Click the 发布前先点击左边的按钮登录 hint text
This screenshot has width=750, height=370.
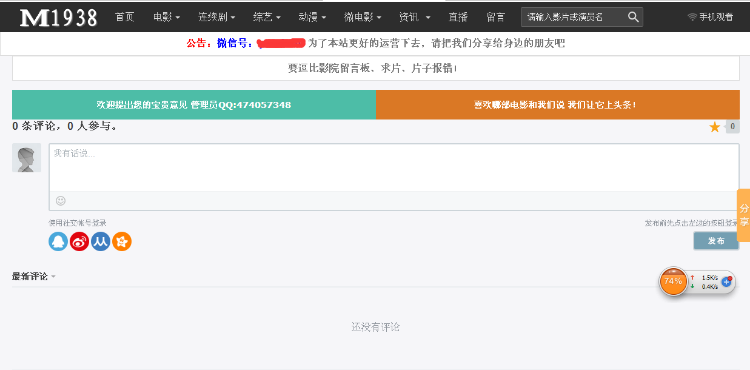click(x=692, y=223)
